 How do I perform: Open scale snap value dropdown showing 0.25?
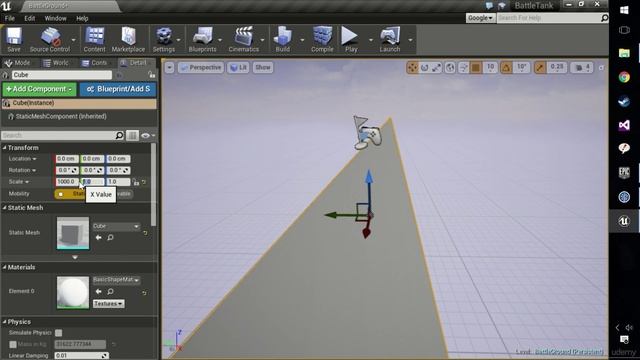pyautogui.click(x=557, y=67)
